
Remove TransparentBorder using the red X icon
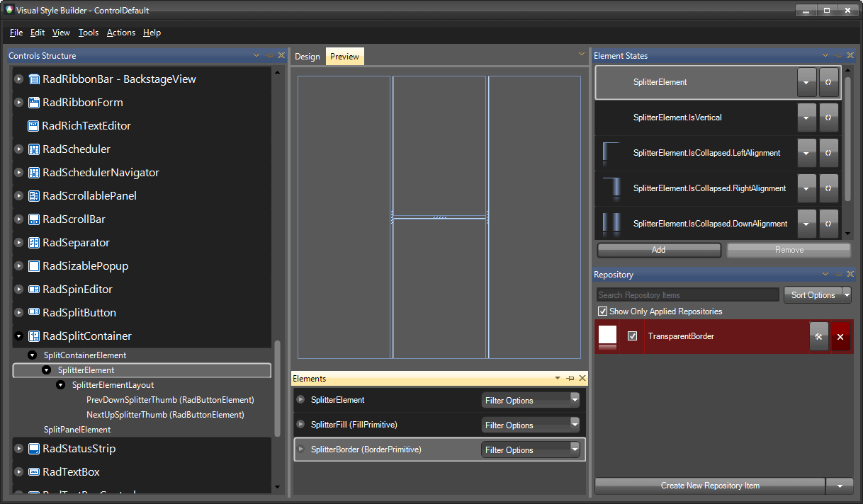coord(840,336)
